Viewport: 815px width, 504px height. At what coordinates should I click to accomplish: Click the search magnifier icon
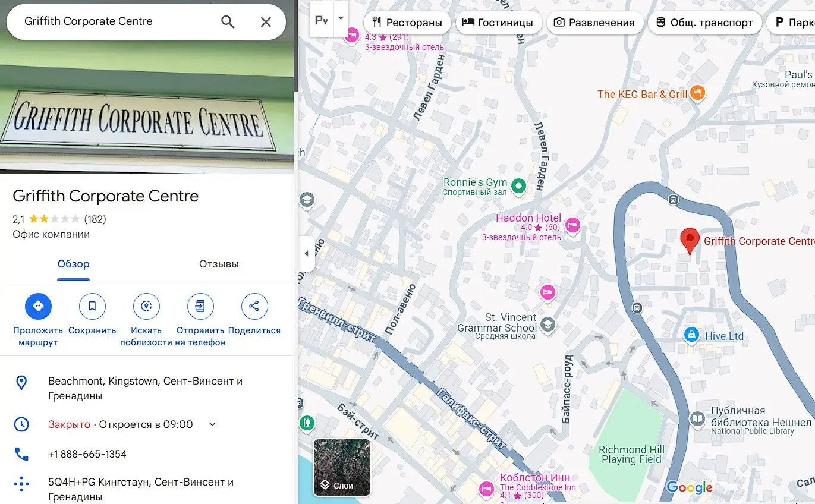pyautogui.click(x=228, y=22)
